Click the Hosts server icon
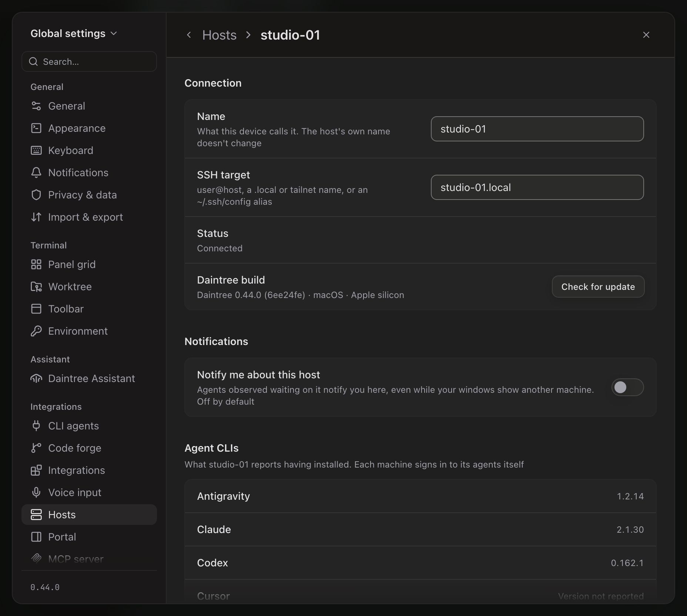687x616 pixels. pos(36,515)
